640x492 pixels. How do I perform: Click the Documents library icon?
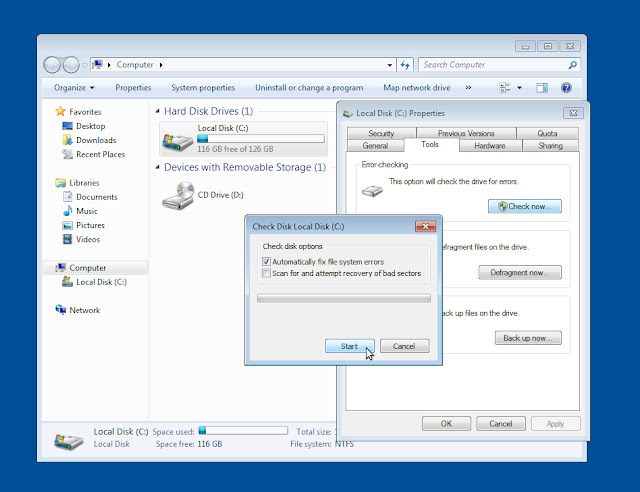point(67,197)
